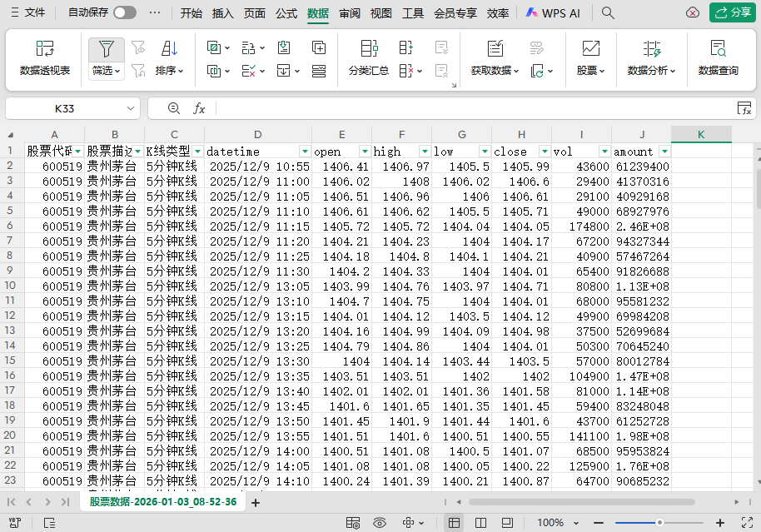Open WPS AI assistant
The image size is (761, 532).
(x=552, y=12)
